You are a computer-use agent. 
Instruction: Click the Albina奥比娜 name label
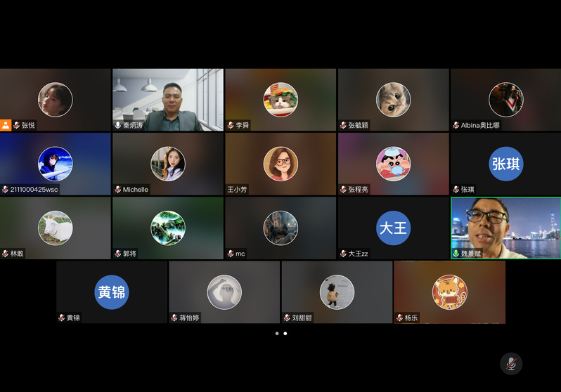[x=480, y=126]
